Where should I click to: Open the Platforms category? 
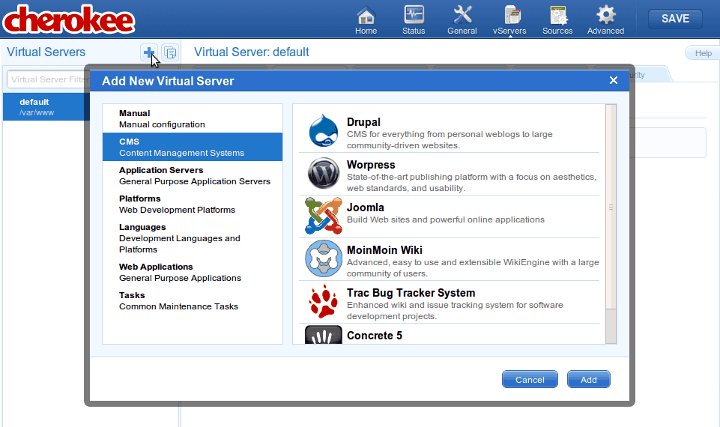(178, 204)
